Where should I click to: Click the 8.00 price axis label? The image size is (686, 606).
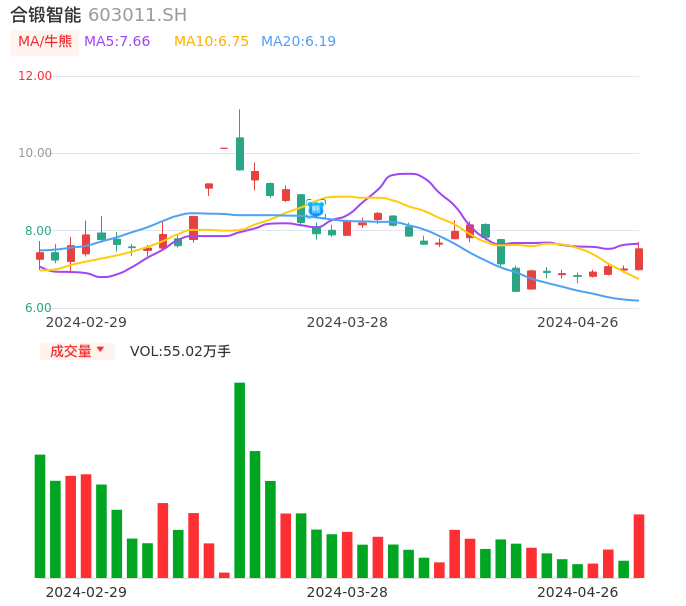click(x=39, y=231)
